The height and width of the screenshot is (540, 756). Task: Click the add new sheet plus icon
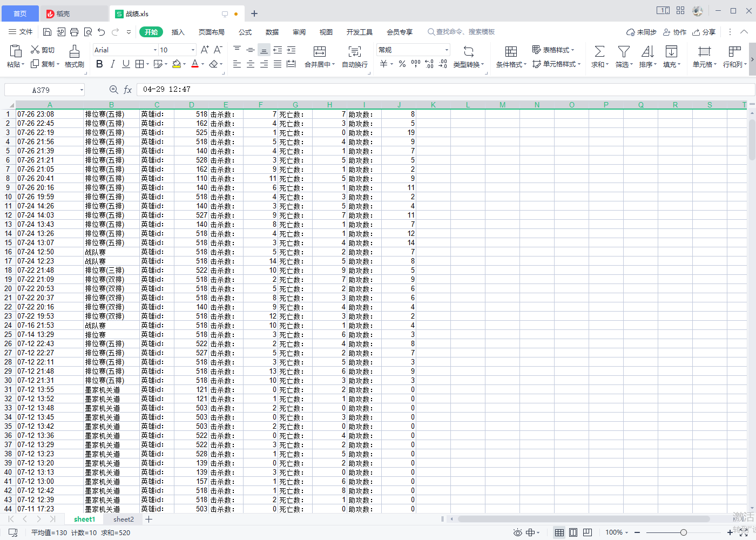[149, 519]
